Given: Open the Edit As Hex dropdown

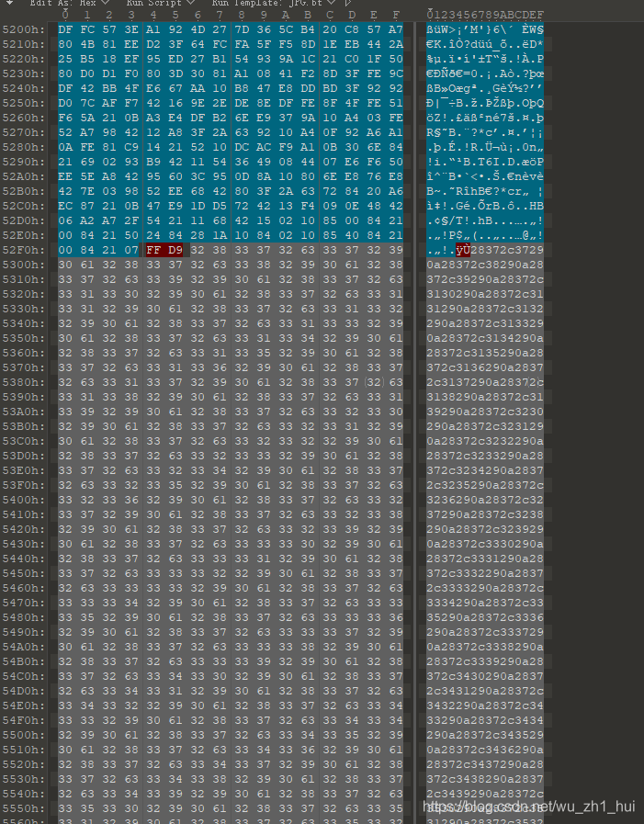Looking at the screenshot, I should click(68, 3).
